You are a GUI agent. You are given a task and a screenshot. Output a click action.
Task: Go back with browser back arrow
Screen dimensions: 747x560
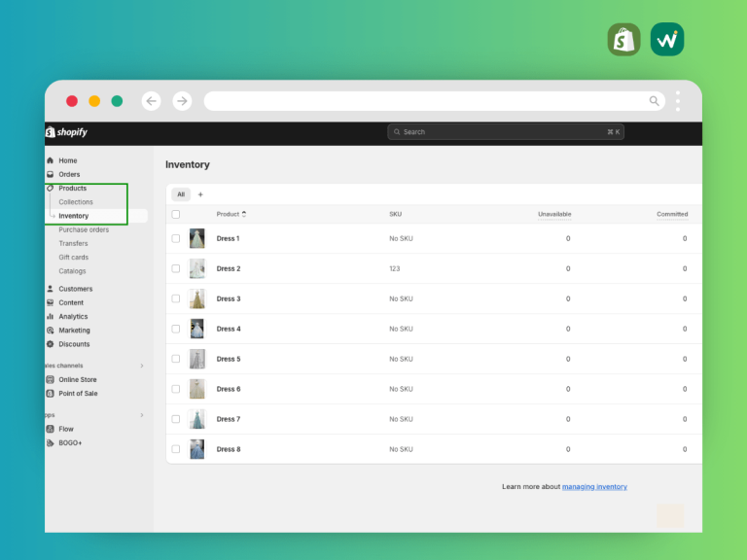[152, 101]
